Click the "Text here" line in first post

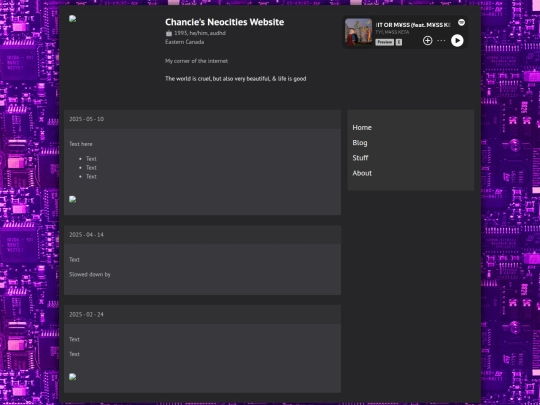tap(81, 144)
